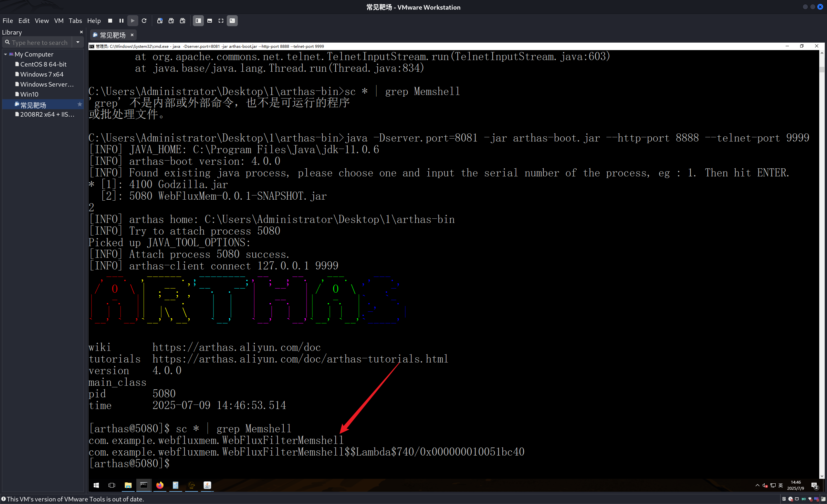Screen dimensions: 827x504
Task: Collapse the My Computer tree node
Action: (5, 54)
